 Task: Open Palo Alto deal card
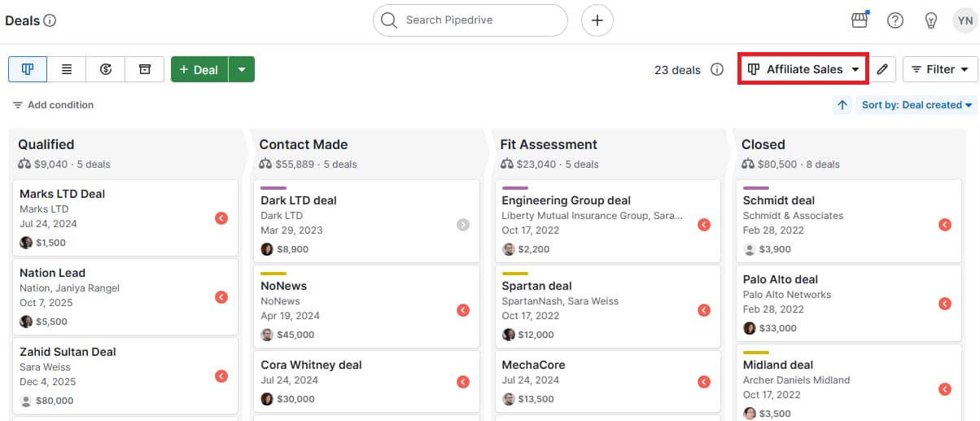[x=848, y=304]
